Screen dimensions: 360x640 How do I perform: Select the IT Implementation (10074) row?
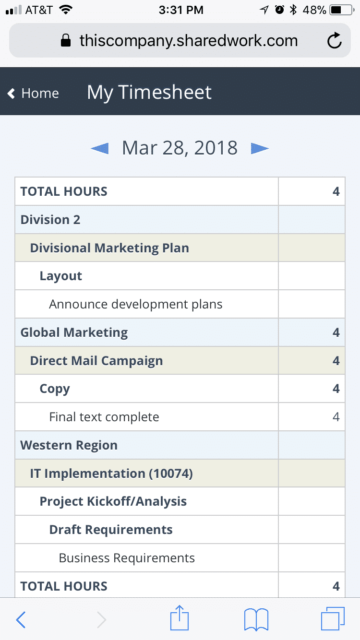click(x=180, y=473)
